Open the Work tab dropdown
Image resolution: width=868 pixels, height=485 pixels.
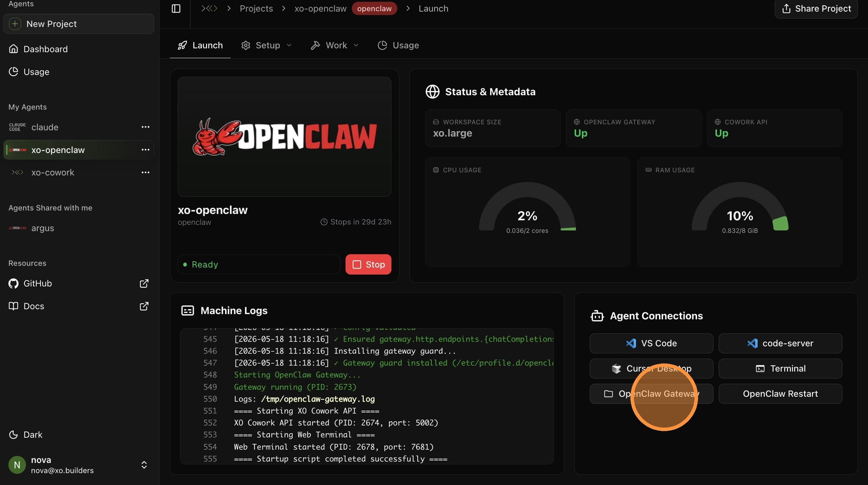[335, 45]
